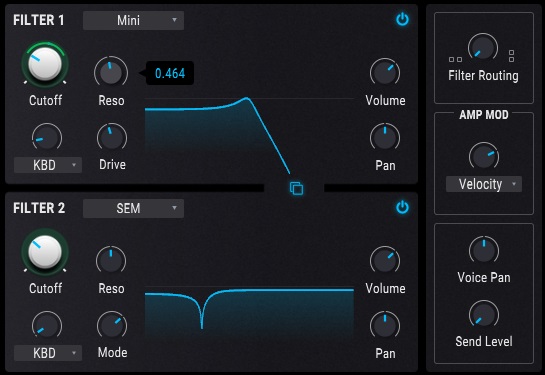
Task: Open the Velocity Amp Mod dropdown
Action: click(484, 184)
